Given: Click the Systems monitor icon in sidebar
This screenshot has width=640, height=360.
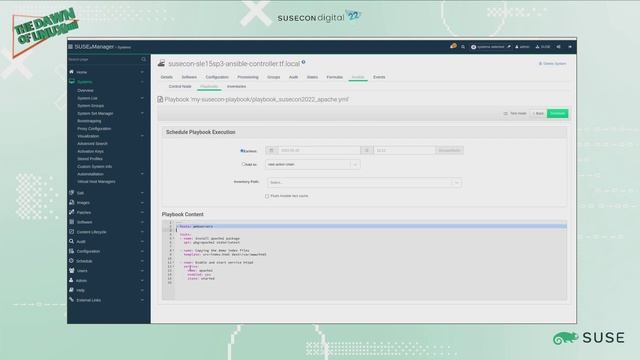Looking at the screenshot, I should coord(72,82).
